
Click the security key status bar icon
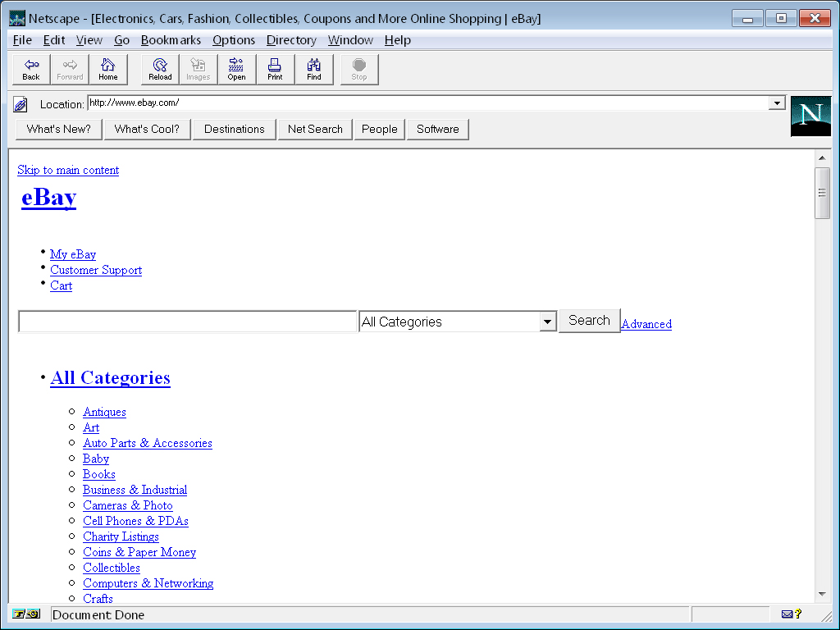tap(26, 614)
